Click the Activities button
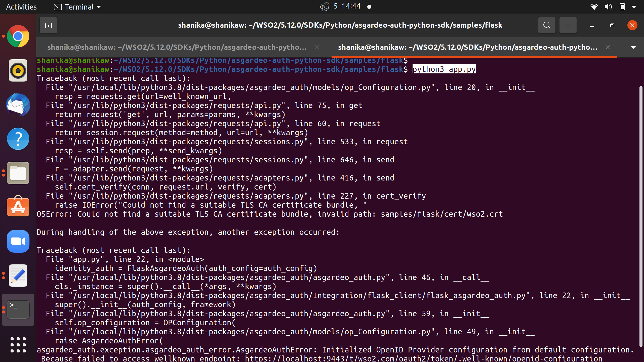Viewport: 644px width, 362px height. [21, 7]
